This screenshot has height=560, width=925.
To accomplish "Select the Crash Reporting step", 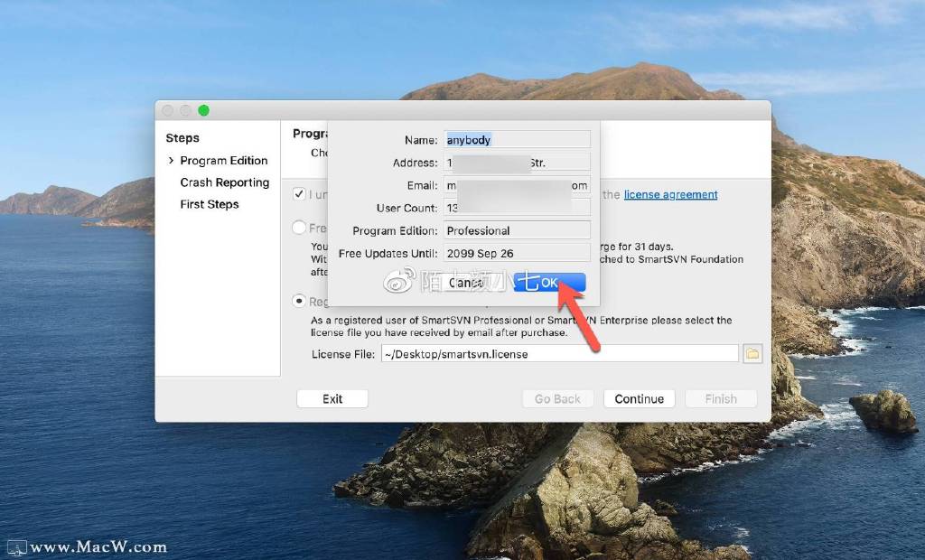I will [225, 182].
